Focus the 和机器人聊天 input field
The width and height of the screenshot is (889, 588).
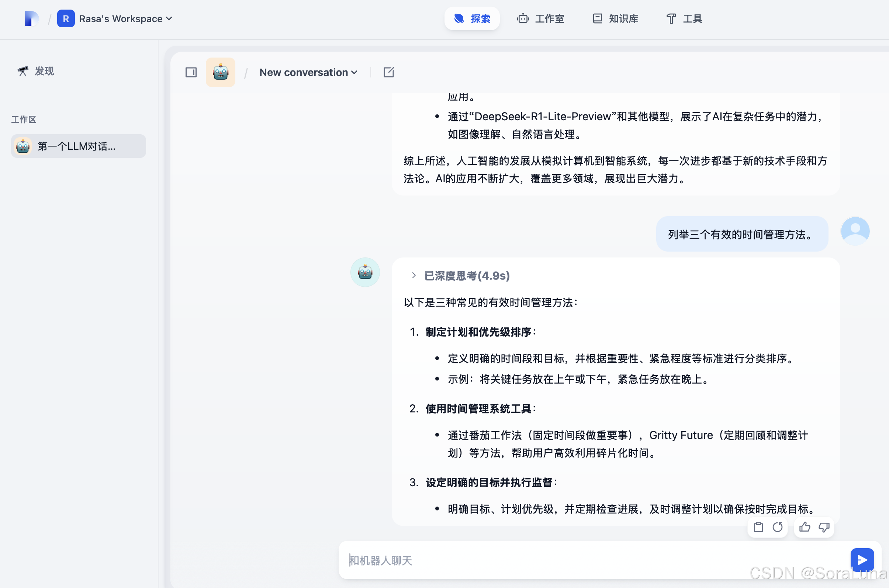592,560
